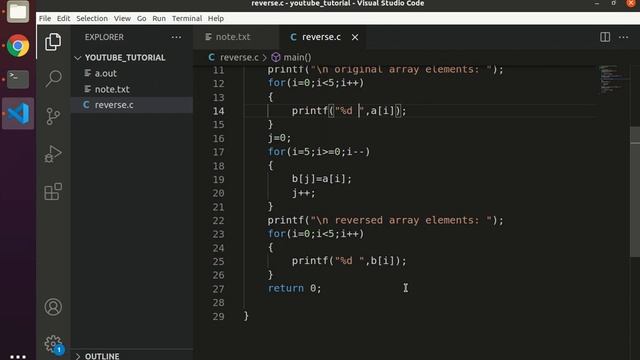Open the Extensions view
Screen dimensions: 640x360
[53, 191]
